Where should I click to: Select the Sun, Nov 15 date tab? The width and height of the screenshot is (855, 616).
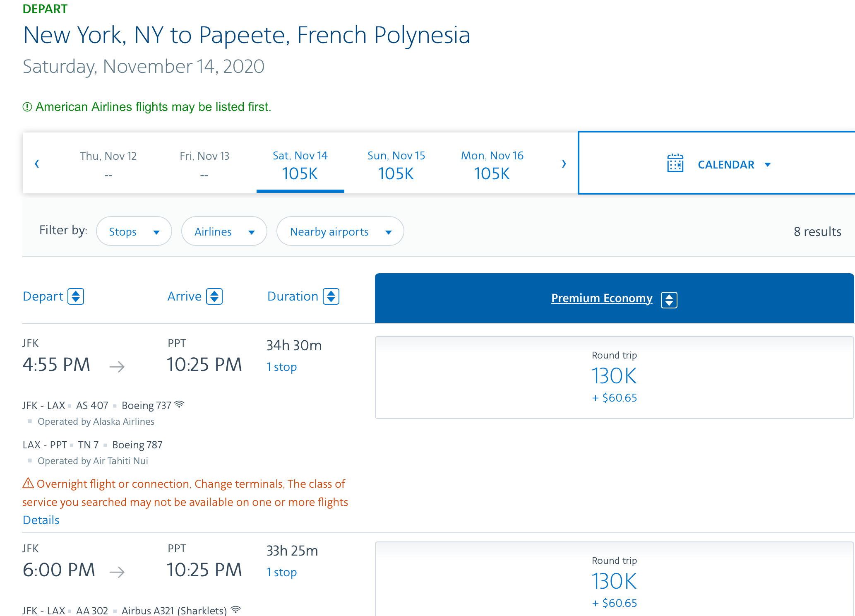tap(396, 165)
